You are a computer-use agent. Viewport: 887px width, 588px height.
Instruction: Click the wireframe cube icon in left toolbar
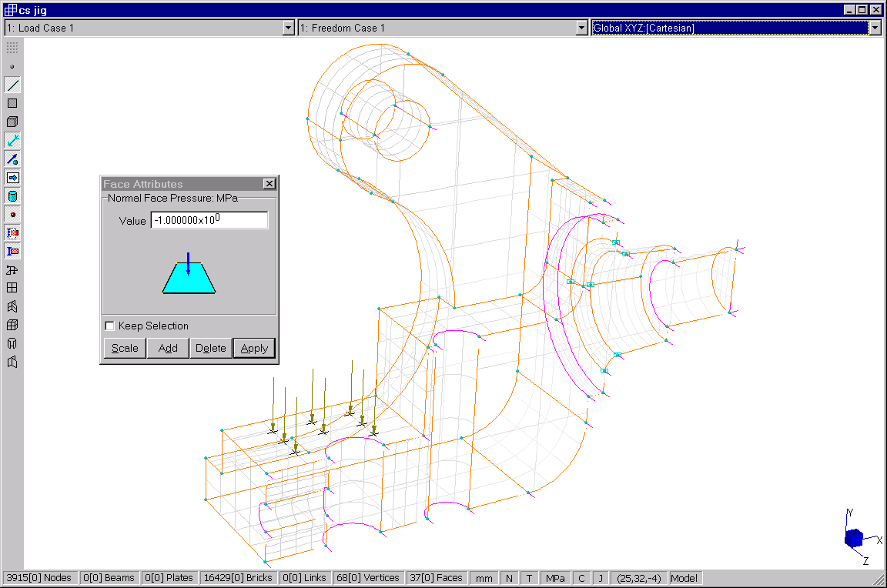point(12,325)
